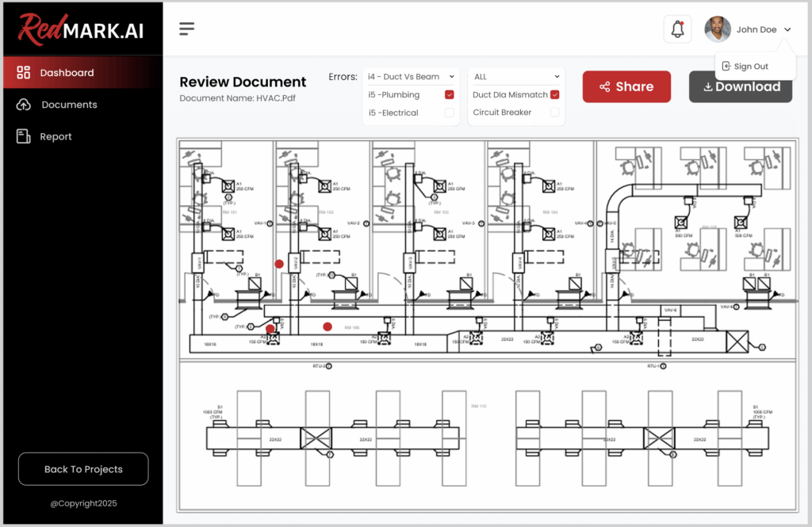Click the RedMark.AI logo
The height and width of the screenshot is (527, 812).
82,29
